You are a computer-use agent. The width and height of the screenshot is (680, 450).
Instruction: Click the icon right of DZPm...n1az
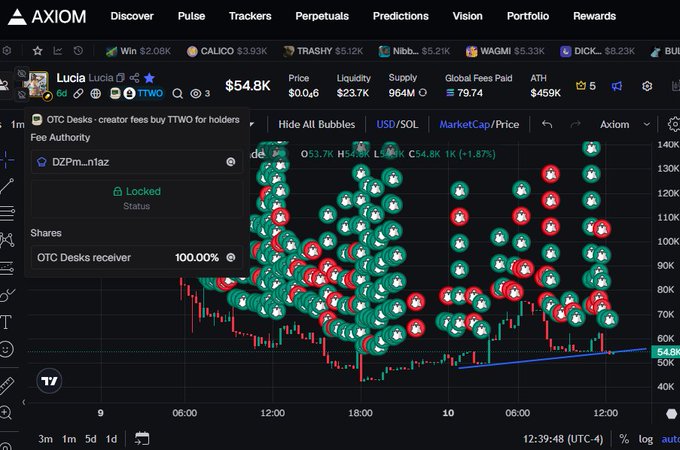(x=231, y=162)
